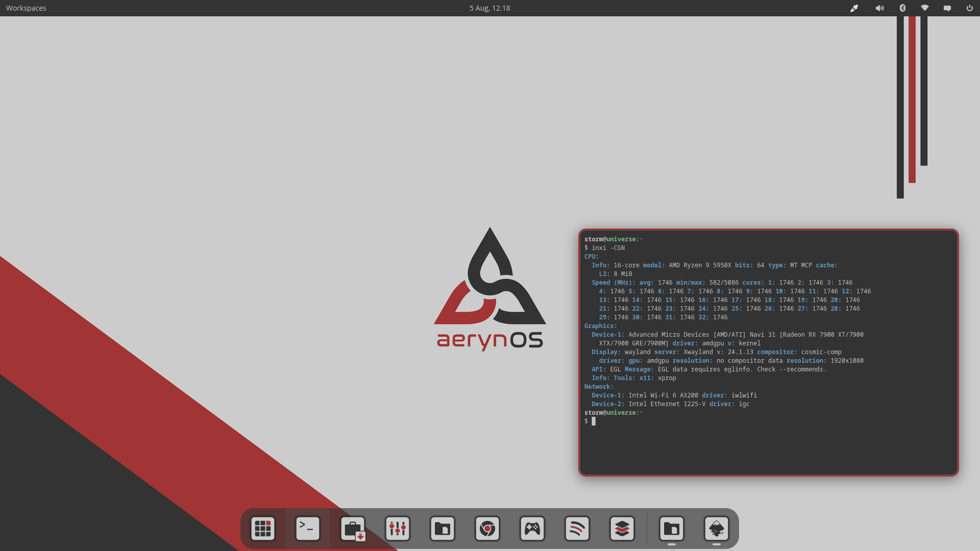Open the Wi-Fi network applet
The width and height of the screenshot is (980, 551).
(925, 8)
